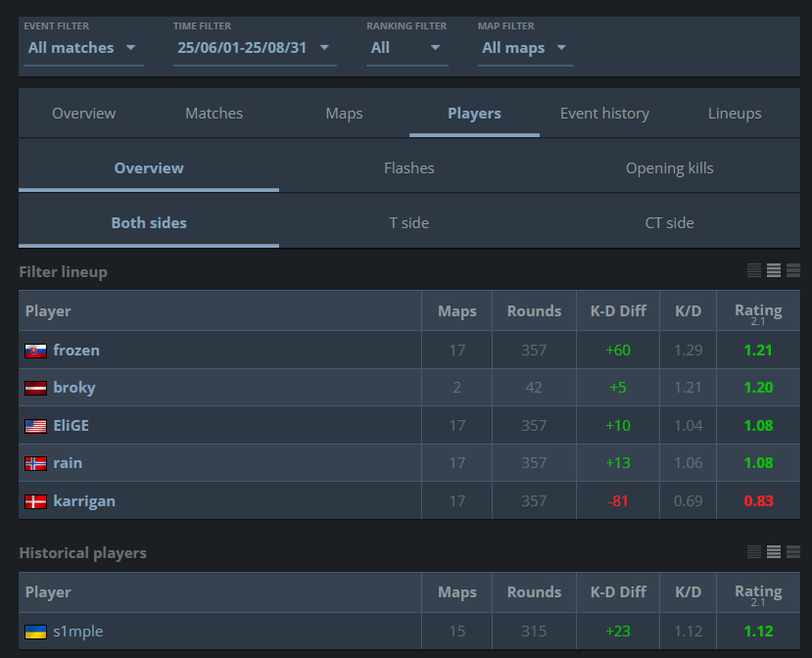812x658 pixels.
Task: Open the Event filter All matches dropdown
Action: click(83, 48)
